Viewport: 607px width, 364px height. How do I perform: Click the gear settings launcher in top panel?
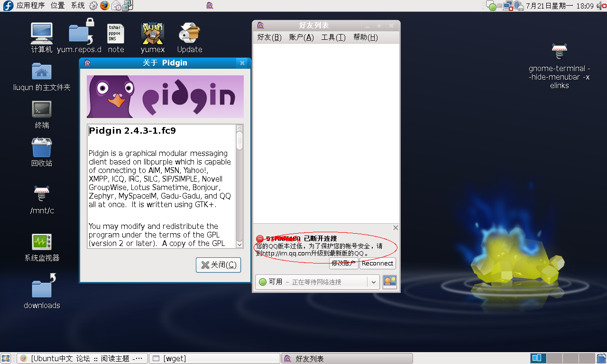[93, 6]
